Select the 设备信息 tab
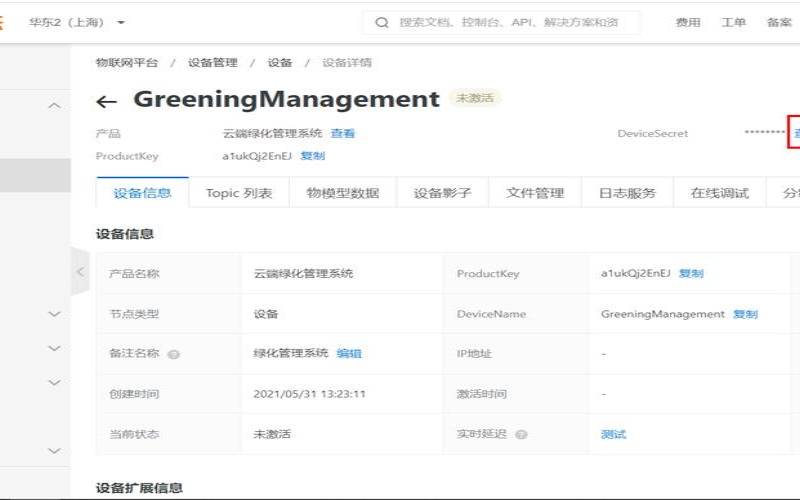 pyautogui.click(x=142, y=193)
